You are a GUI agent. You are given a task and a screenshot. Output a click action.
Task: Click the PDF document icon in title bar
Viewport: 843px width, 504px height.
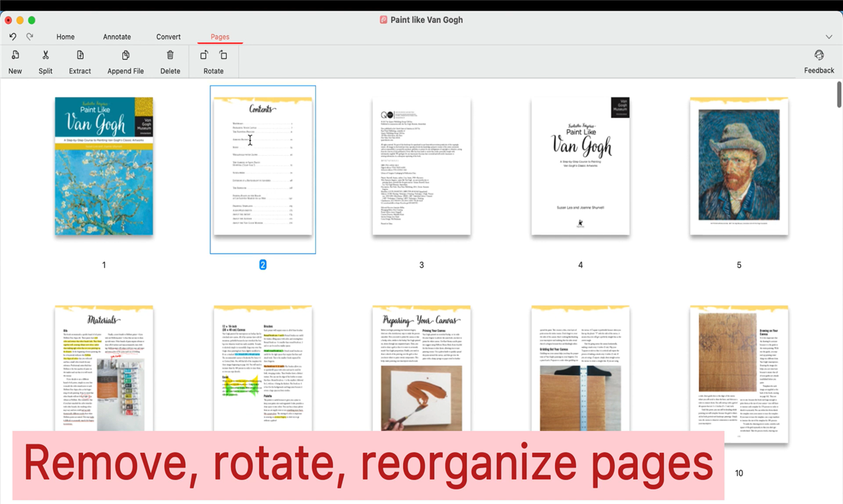pyautogui.click(x=384, y=20)
